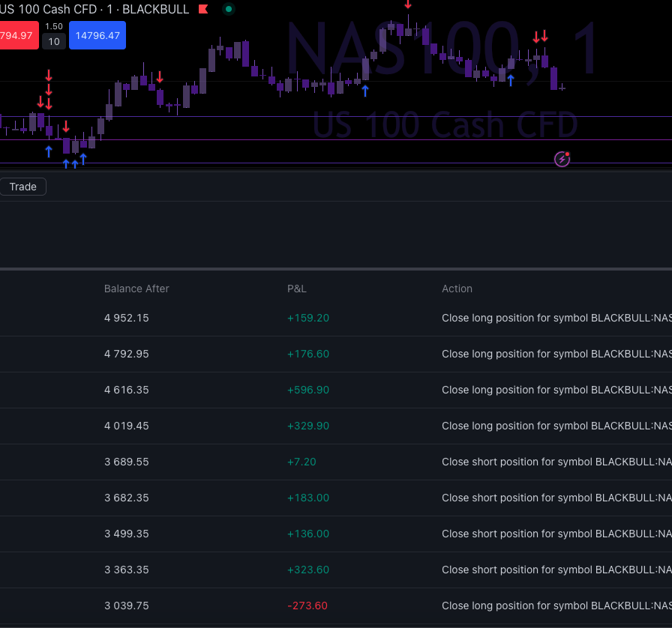Open instant trading via the purple lightning icon
This screenshot has height=628, width=672.
[x=562, y=159]
